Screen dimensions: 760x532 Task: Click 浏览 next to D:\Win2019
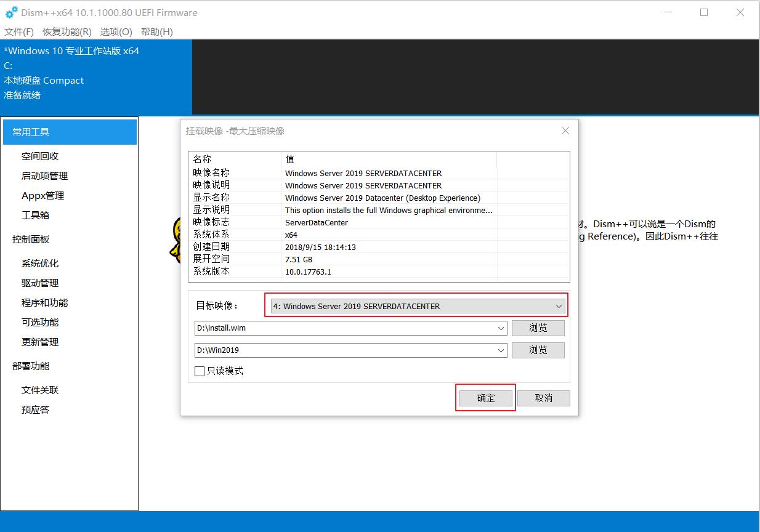pyautogui.click(x=538, y=350)
